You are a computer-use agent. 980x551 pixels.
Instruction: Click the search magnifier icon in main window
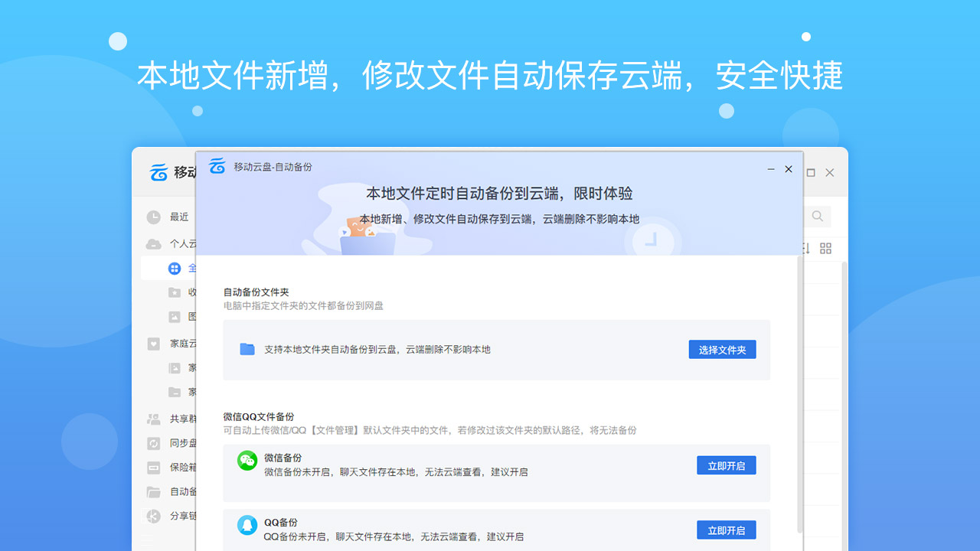[x=817, y=217]
